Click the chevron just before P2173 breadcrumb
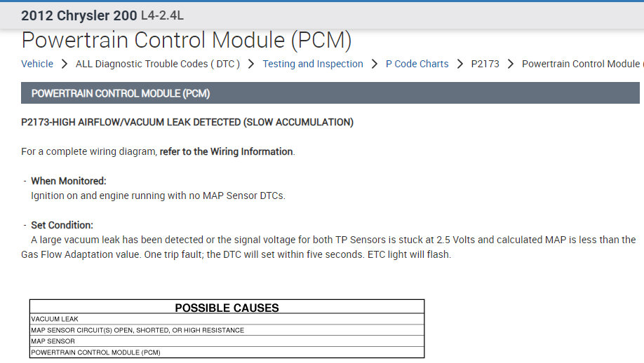The width and height of the screenshot is (644, 363). (x=460, y=64)
